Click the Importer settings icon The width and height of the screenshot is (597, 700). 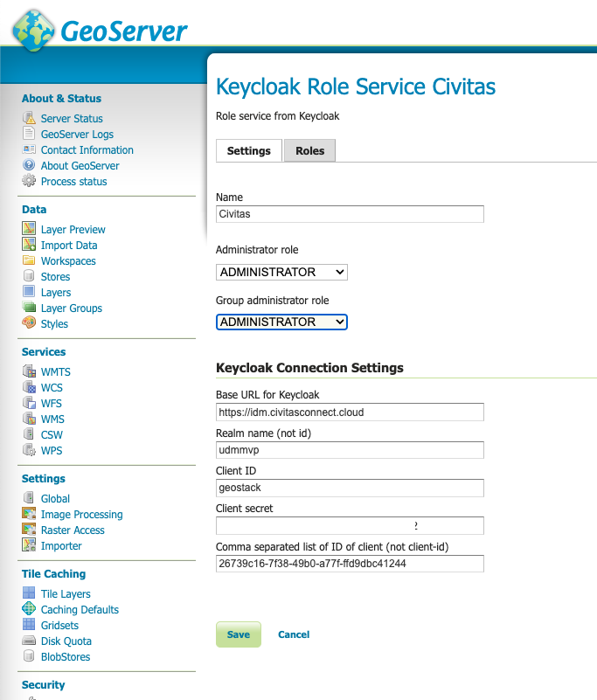point(29,545)
